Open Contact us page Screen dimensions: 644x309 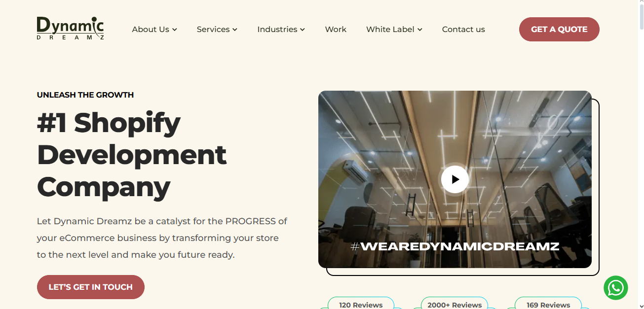click(463, 29)
